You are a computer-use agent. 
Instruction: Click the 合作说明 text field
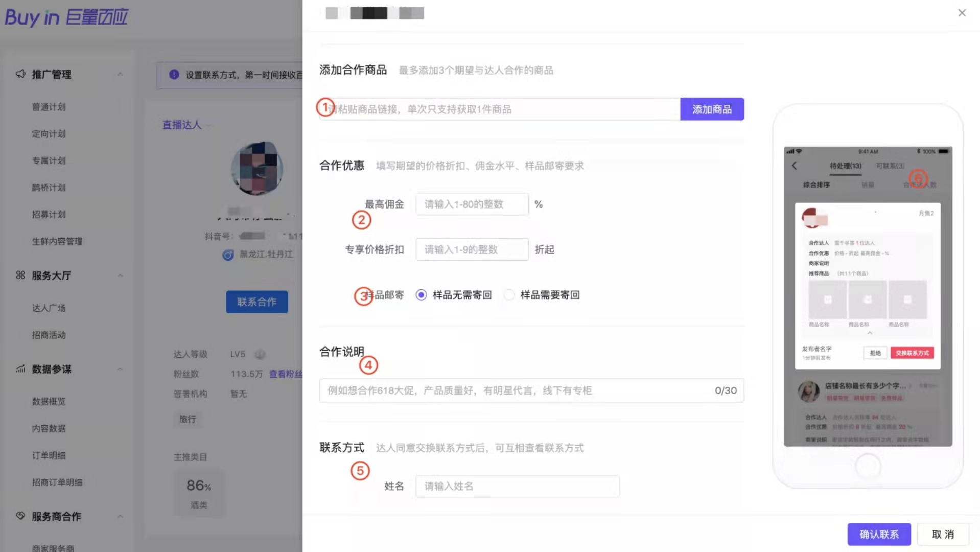point(531,390)
